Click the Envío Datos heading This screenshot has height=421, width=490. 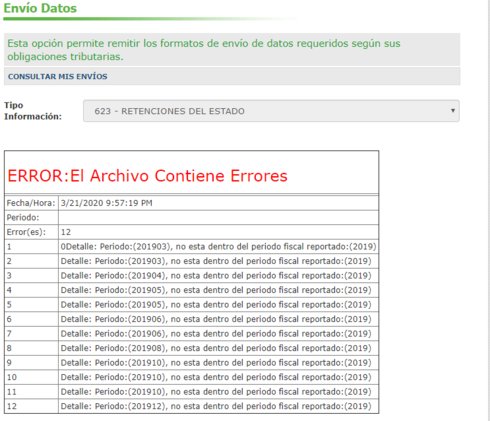tap(40, 8)
